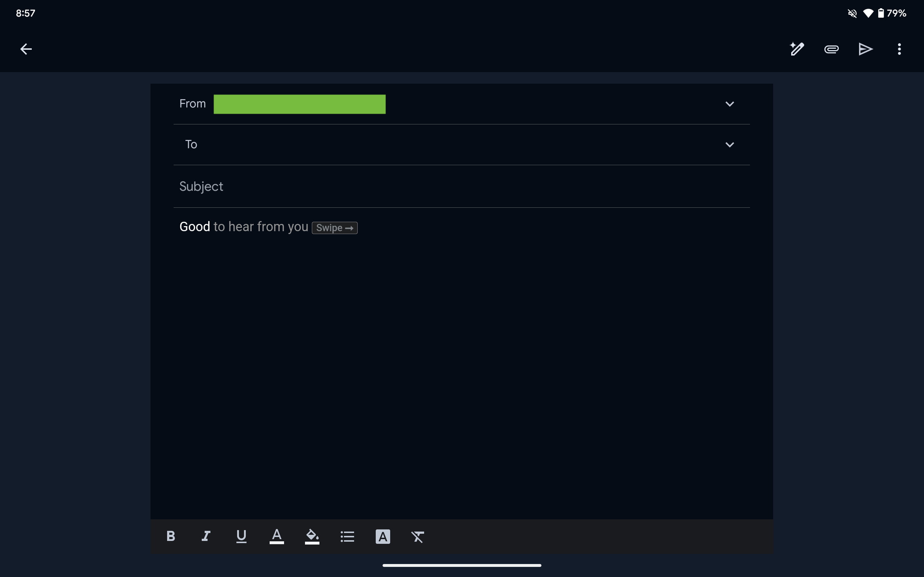Toggle italic formatting
Screen dimensions: 924x577
point(206,536)
